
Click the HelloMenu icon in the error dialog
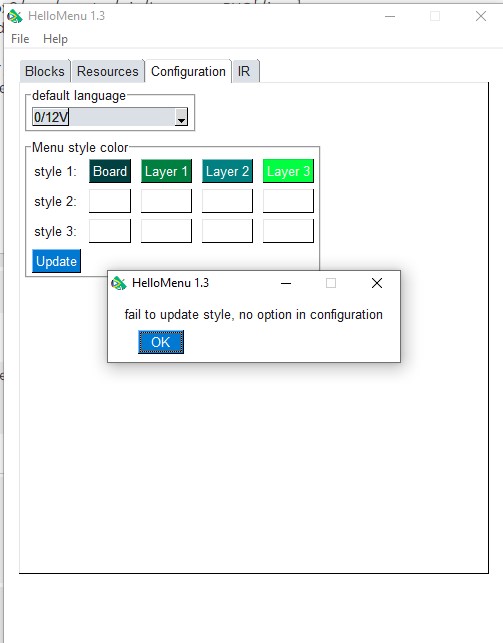pos(119,283)
